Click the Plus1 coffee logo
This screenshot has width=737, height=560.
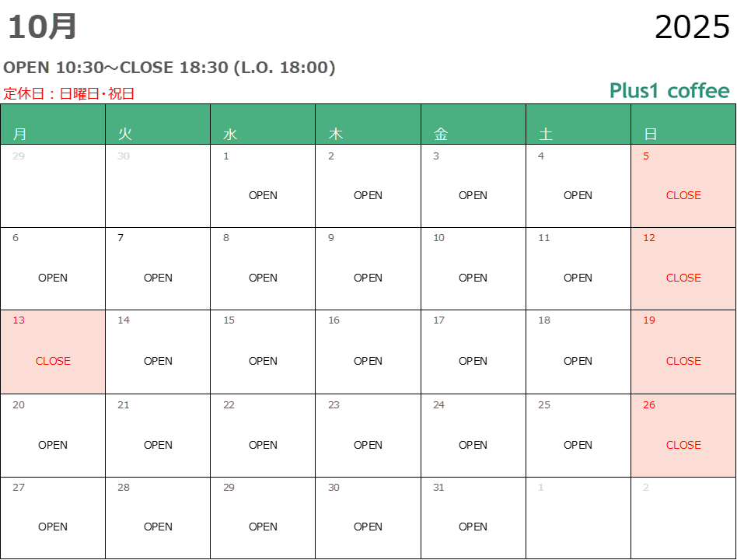pyautogui.click(x=669, y=91)
